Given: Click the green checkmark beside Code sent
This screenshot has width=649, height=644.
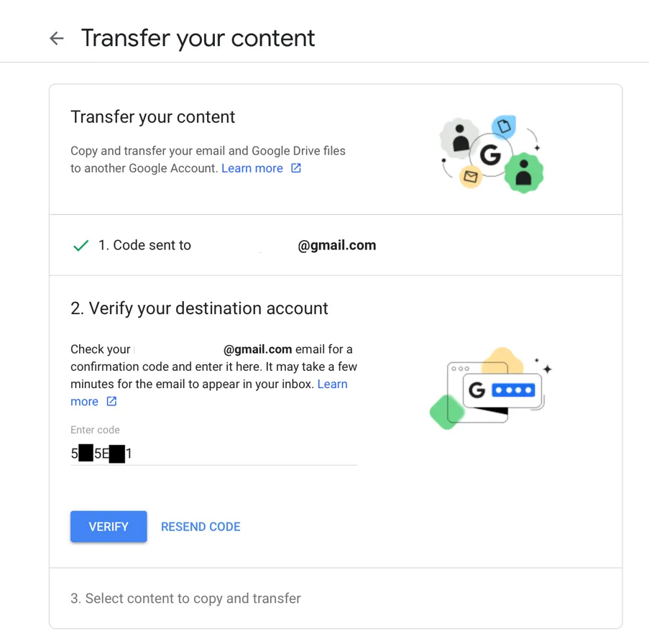Looking at the screenshot, I should (x=81, y=246).
